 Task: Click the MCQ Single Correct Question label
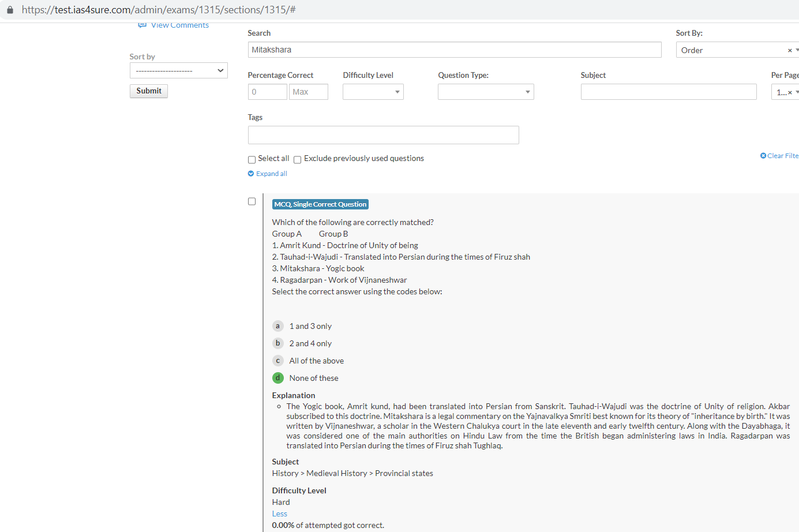(320, 204)
